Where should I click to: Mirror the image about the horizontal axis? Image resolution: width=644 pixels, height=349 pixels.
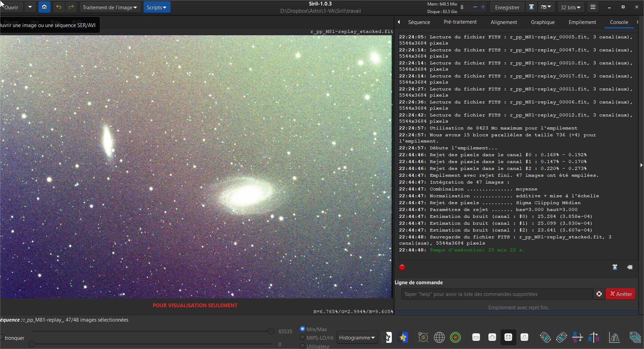(x=577, y=337)
